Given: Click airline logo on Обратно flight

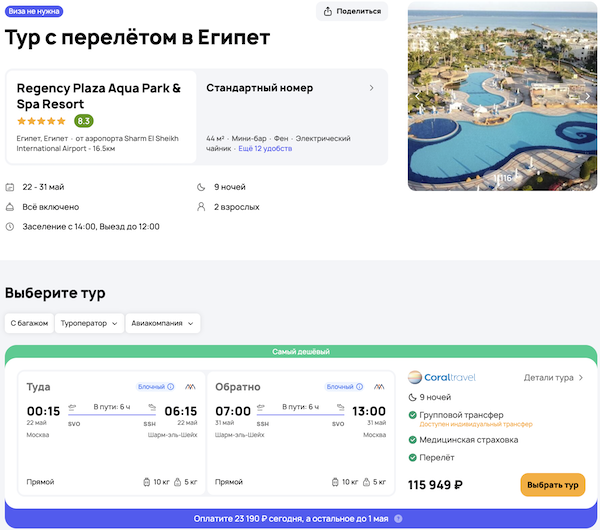Looking at the screenshot, I should pyautogui.click(x=379, y=387).
